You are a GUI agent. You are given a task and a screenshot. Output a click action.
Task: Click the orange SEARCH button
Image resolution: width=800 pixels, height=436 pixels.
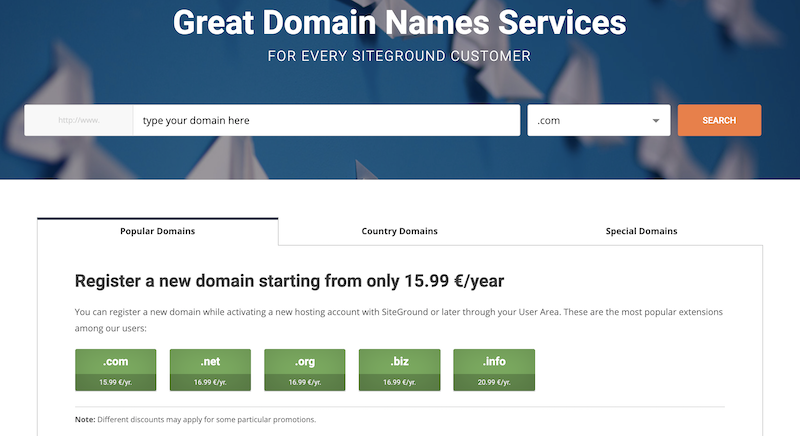[719, 120]
